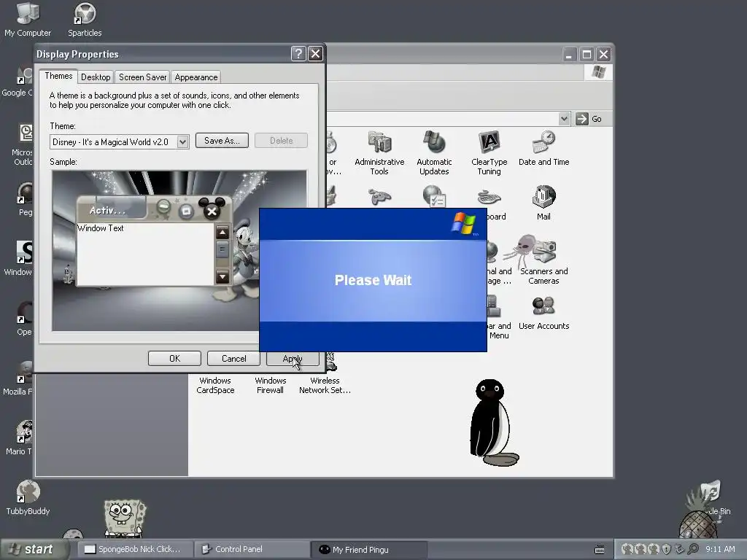Screen dimensions: 747x560
Task: Click the magnifier icon in system tray
Action: (693, 549)
